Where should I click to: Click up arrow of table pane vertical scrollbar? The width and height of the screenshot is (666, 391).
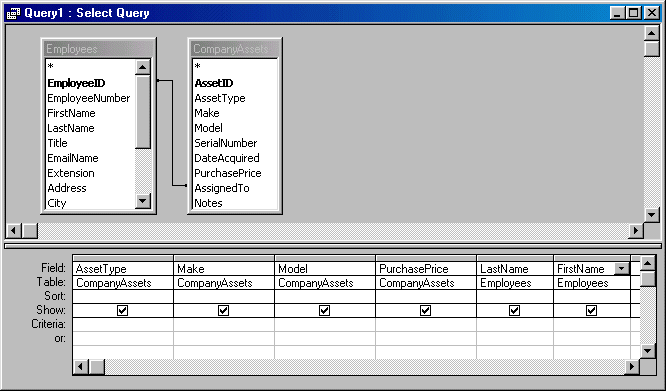[652, 33]
